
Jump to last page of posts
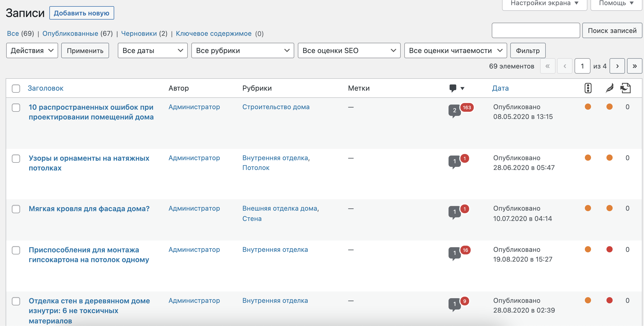point(634,66)
